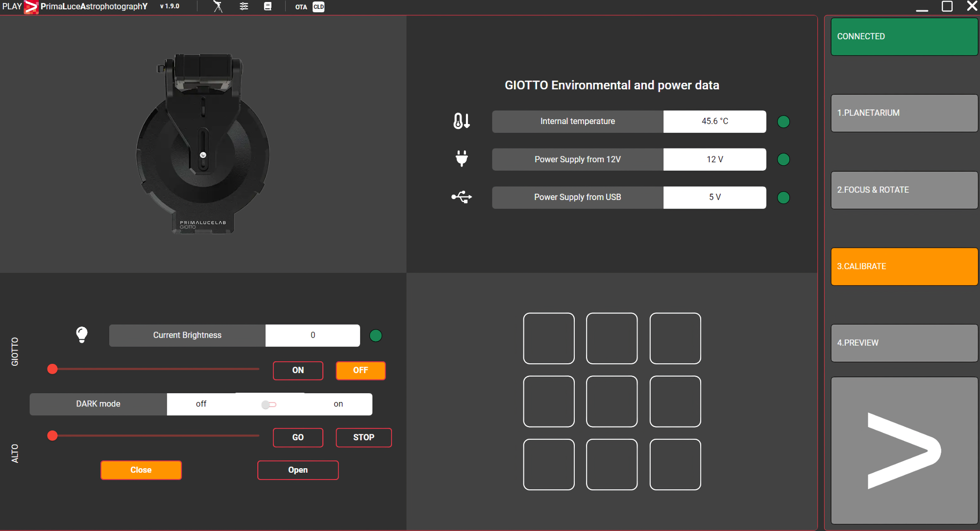Click the top-right grid tile

point(675,338)
